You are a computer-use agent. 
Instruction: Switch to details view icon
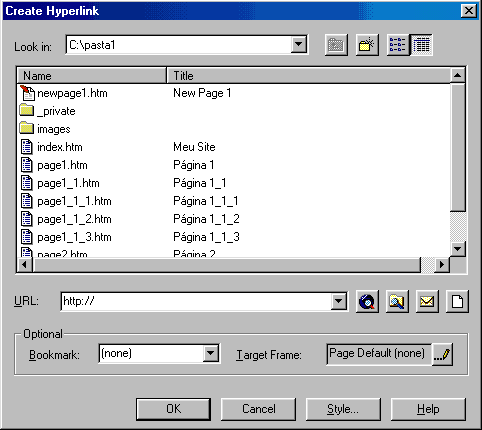[x=421, y=45]
